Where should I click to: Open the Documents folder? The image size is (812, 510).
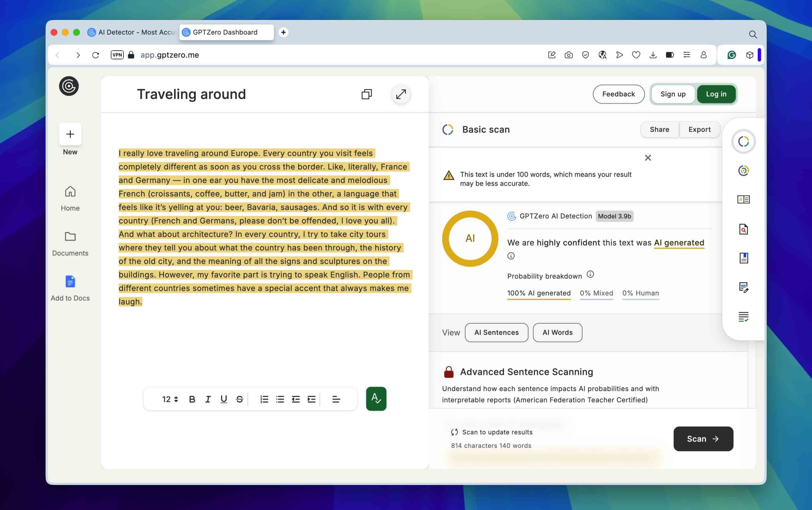point(70,244)
